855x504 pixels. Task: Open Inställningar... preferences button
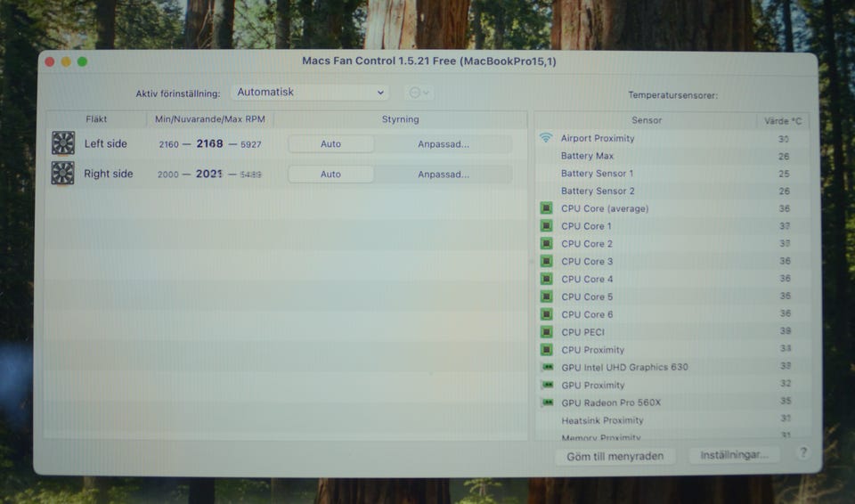(x=734, y=455)
